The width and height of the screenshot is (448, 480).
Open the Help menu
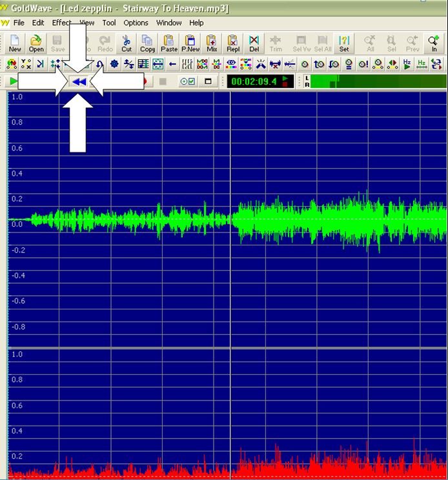(x=196, y=23)
